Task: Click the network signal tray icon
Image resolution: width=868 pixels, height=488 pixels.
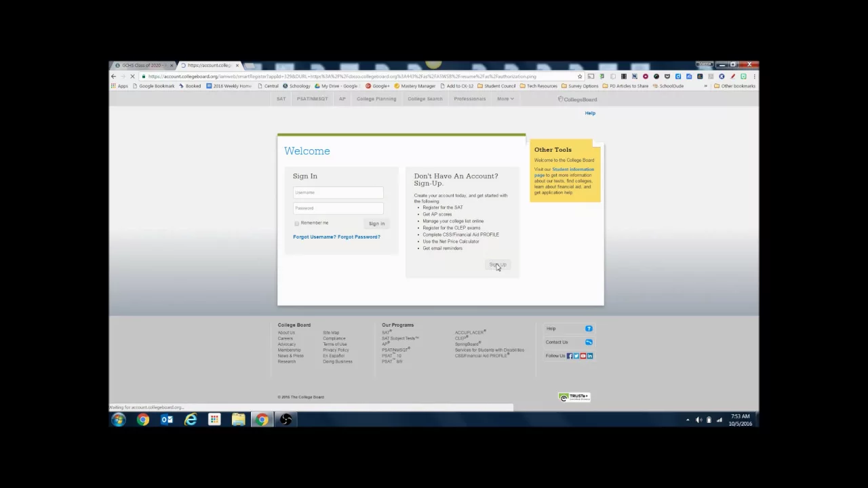Action: coord(719,420)
